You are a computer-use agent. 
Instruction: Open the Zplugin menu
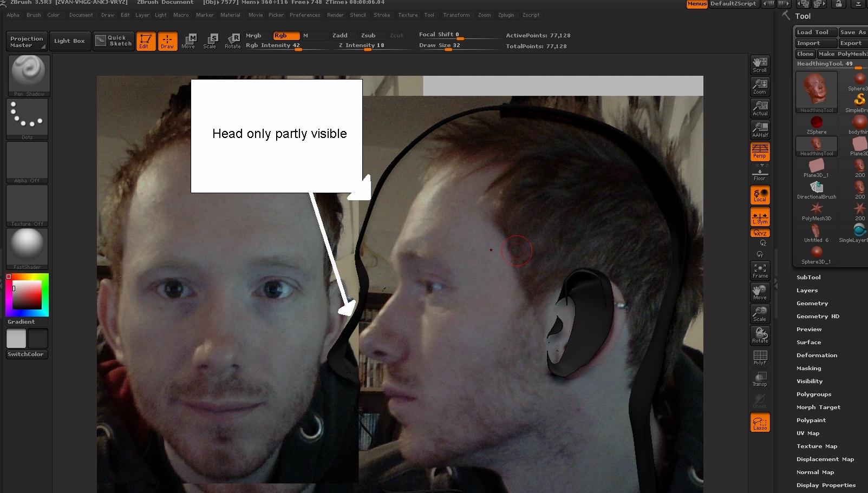click(x=506, y=15)
